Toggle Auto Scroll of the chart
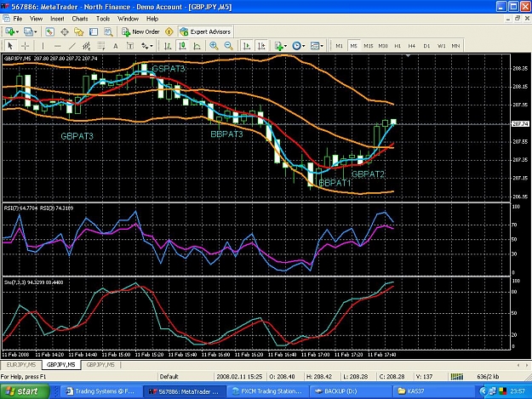 247,46
